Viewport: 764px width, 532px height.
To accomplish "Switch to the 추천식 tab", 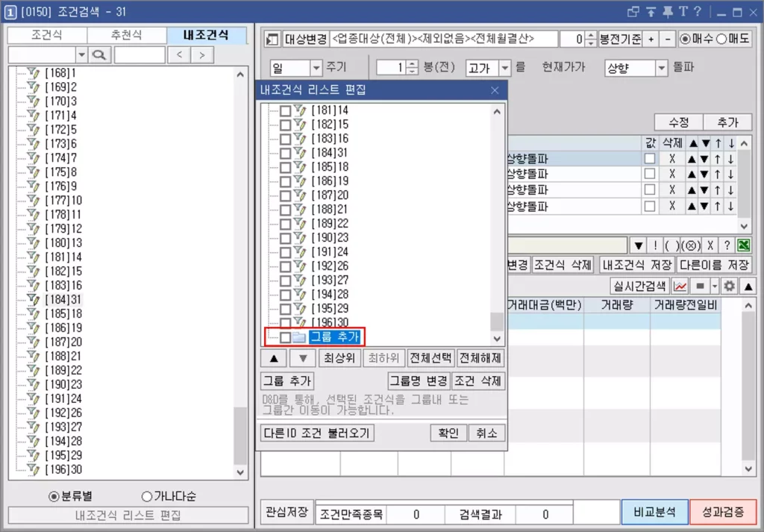I will point(127,35).
